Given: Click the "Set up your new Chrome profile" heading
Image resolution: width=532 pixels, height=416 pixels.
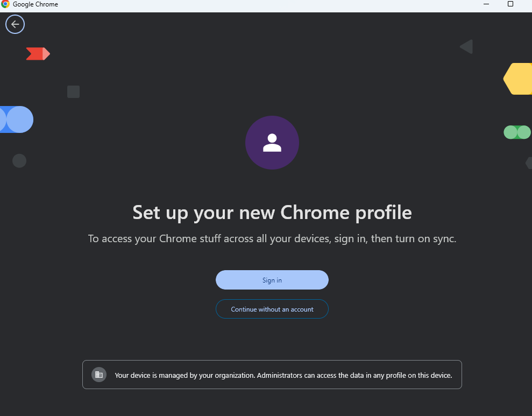Looking at the screenshot, I should click(272, 213).
